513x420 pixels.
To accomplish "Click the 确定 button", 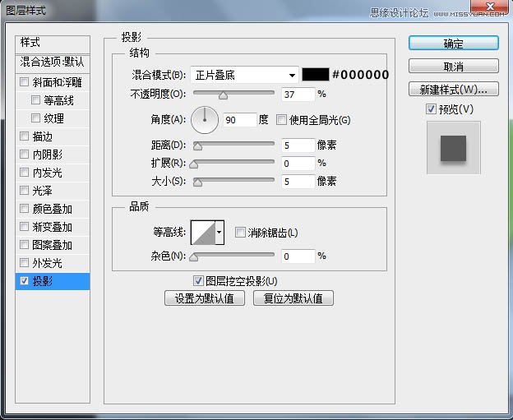I will tap(453, 44).
